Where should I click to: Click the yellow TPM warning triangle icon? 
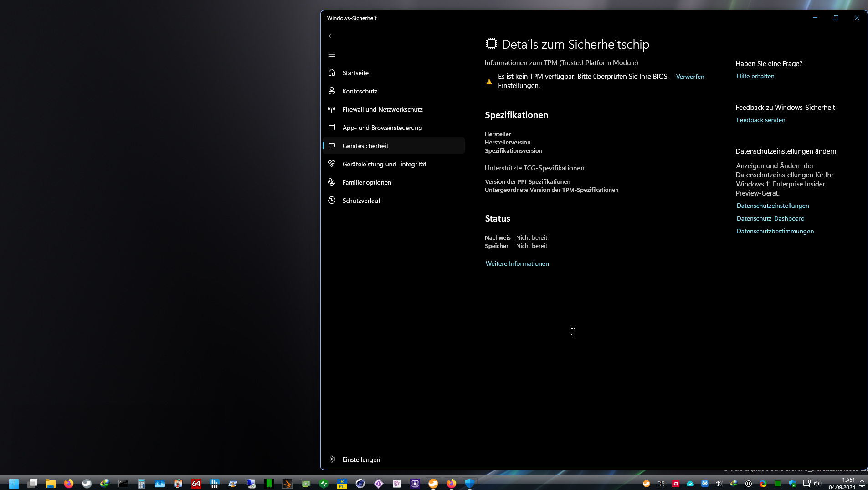(x=489, y=82)
